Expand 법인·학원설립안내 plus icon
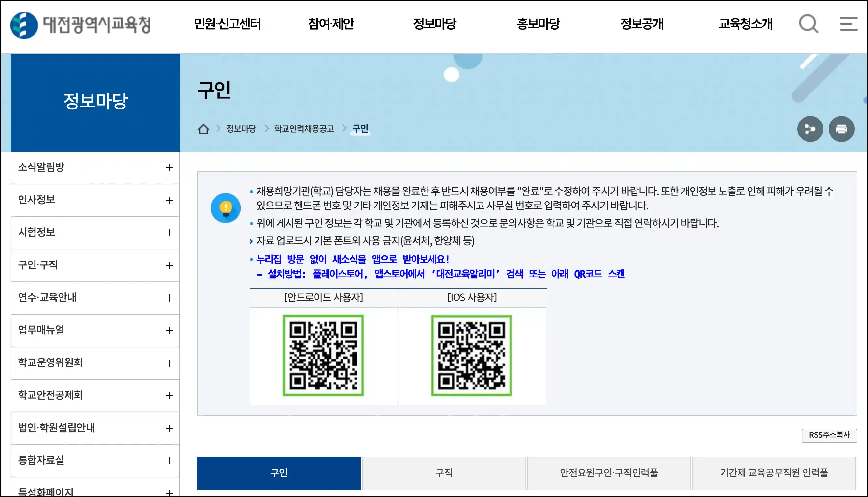The image size is (868, 497). [x=169, y=428]
